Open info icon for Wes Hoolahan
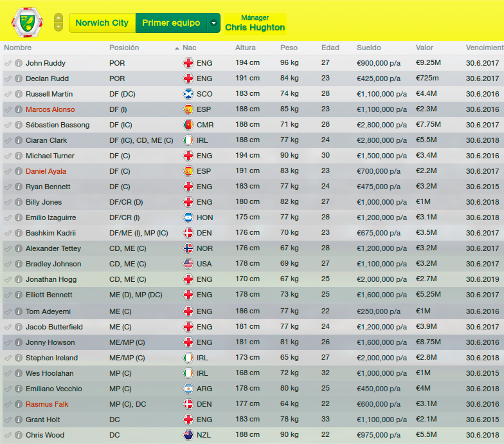Image resolution: width=504 pixels, height=444 pixels. [x=19, y=373]
